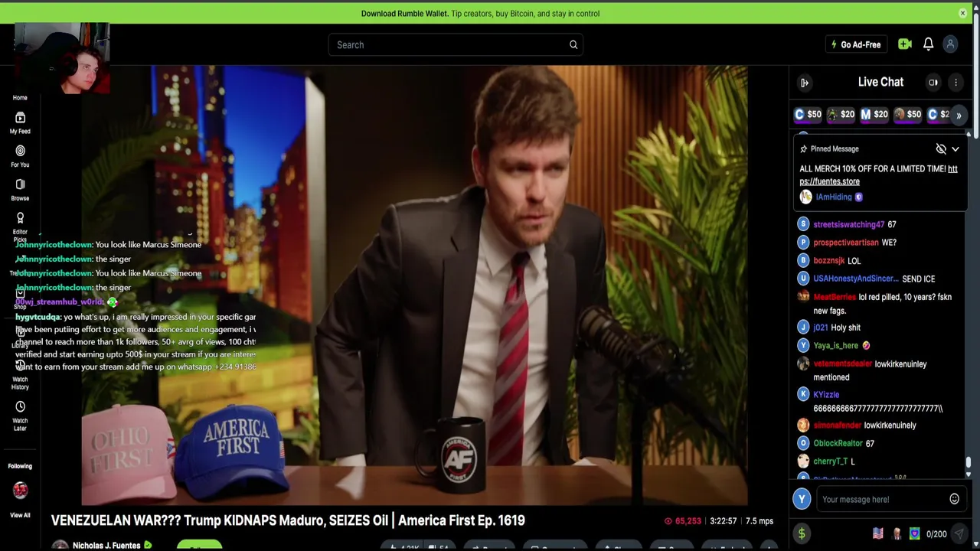Click the cherry_T_T username in chat
The image size is (980, 551).
point(830,461)
